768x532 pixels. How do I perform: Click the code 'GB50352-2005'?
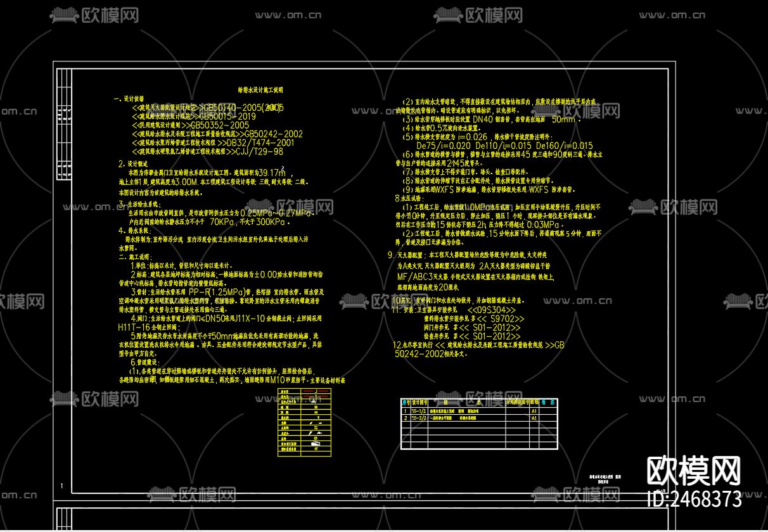221,125
